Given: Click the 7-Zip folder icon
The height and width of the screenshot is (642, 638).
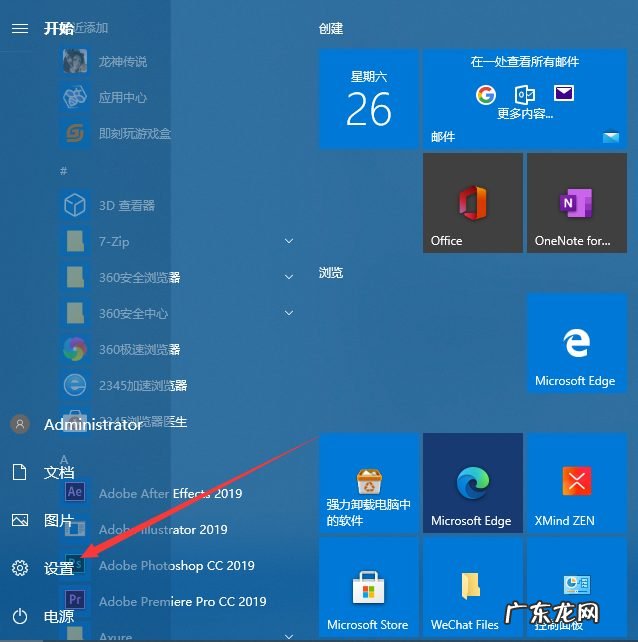Looking at the screenshot, I should click(75, 241).
